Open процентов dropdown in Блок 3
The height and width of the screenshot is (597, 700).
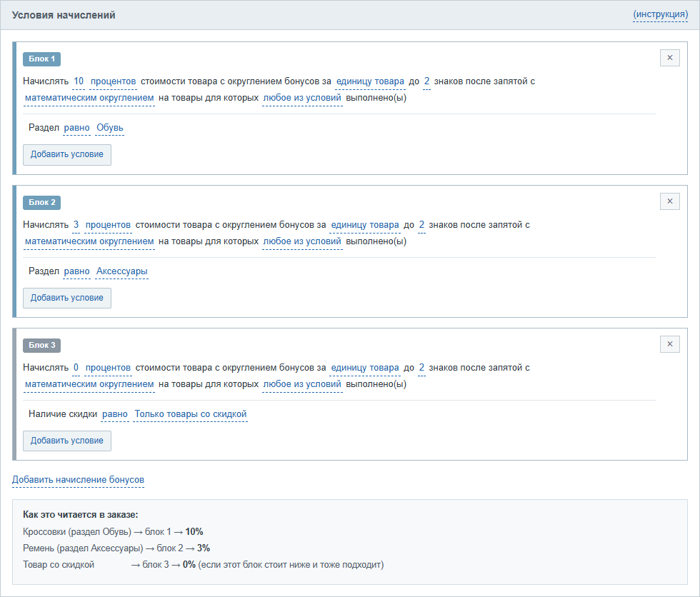tap(108, 368)
